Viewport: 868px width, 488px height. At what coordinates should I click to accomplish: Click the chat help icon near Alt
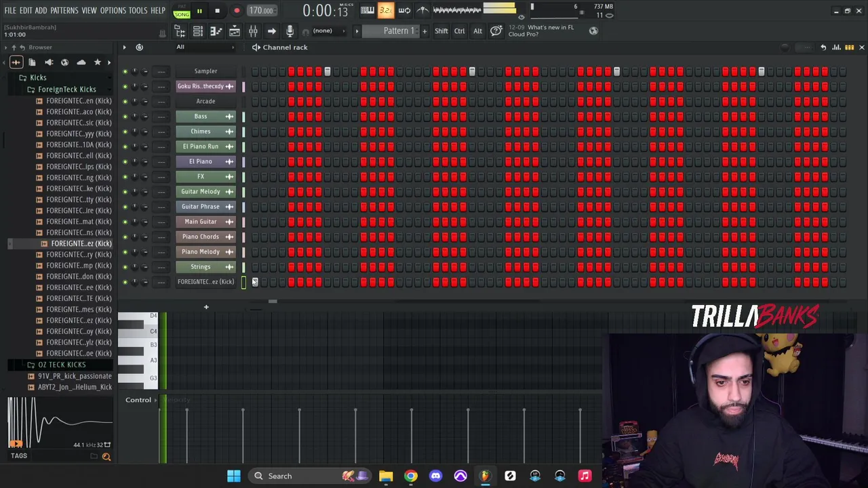(496, 31)
